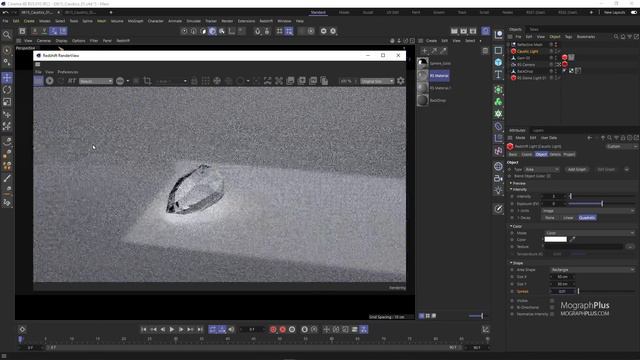
Task: Toggle Visible checkbox in light attributes
Action: tap(552, 300)
